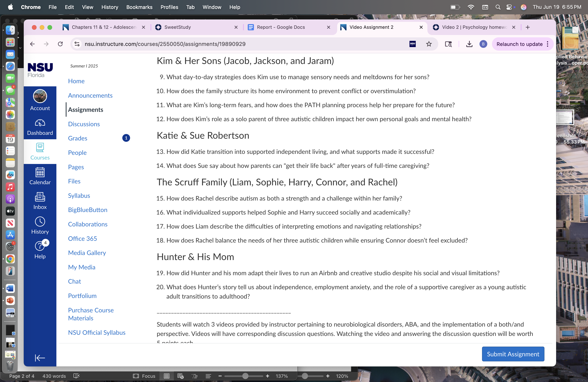The width and height of the screenshot is (588, 382).
Task: Open the date and time in the menu bar
Action: pos(557,7)
